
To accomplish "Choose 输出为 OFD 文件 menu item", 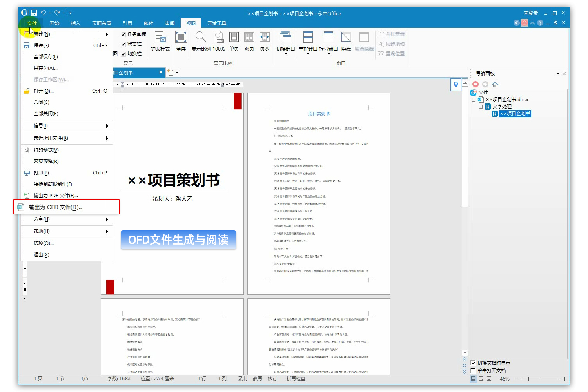I will pyautogui.click(x=57, y=207).
